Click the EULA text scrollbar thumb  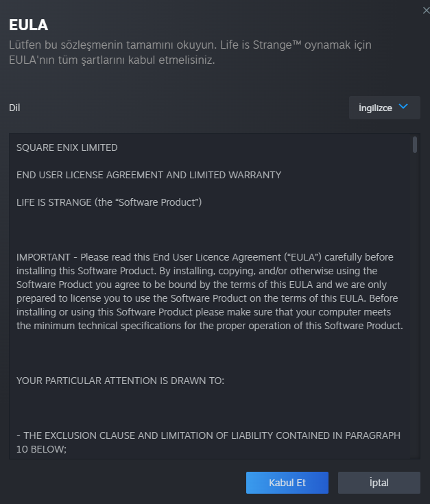click(415, 144)
